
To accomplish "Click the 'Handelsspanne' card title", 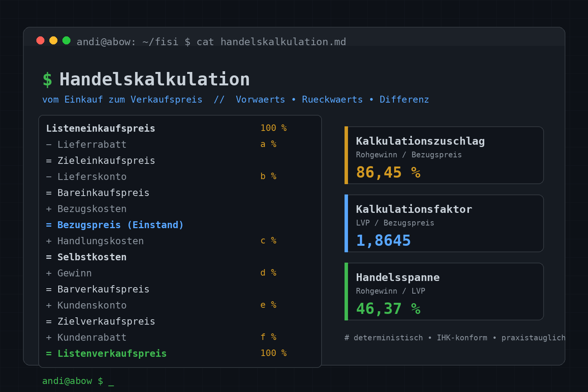I will click(x=398, y=278).
